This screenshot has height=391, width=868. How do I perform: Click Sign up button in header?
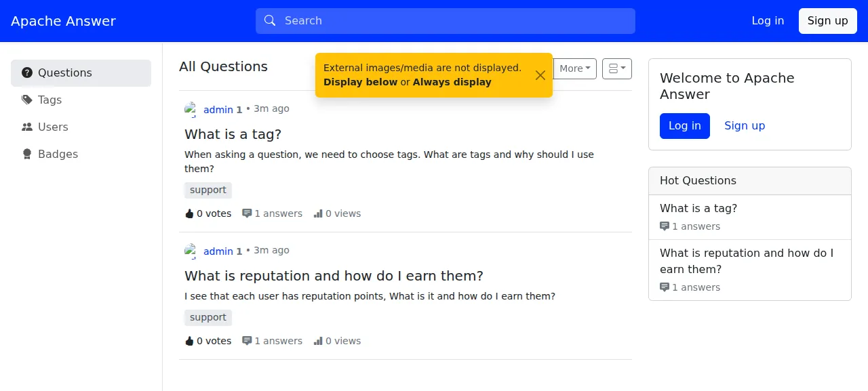tap(827, 21)
